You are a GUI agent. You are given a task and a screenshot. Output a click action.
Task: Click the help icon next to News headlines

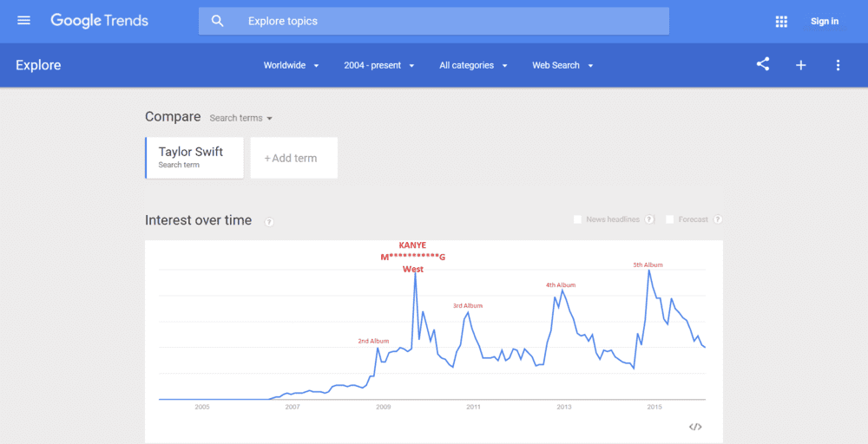pos(649,219)
